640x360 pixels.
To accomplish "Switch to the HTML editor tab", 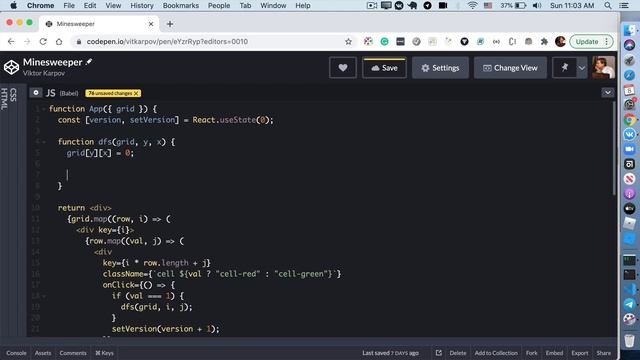I will point(4,99).
